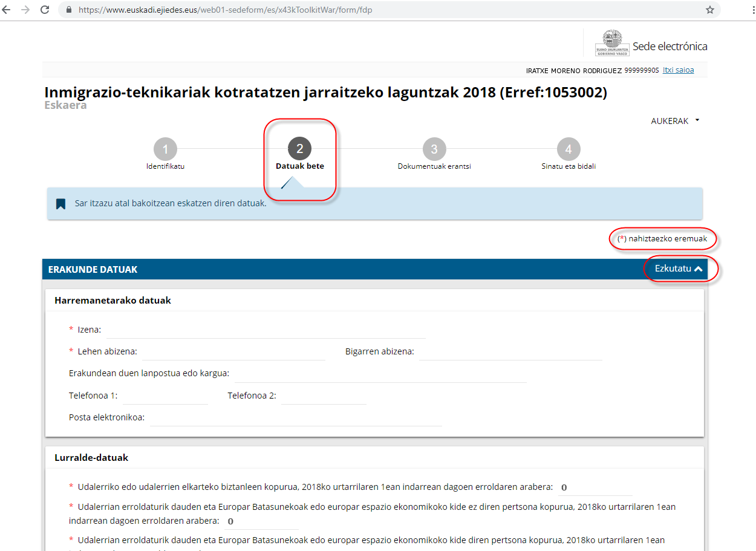Collapse section with Ezkutatu chevron
Image resolution: width=756 pixels, height=551 pixels.
point(679,269)
